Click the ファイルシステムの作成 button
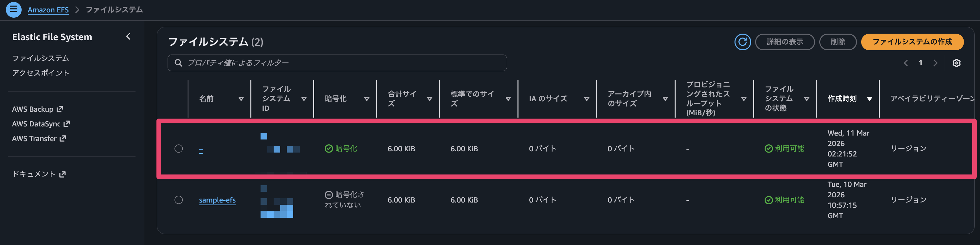Screen dimensions: 980x245 (x=912, y=42)
